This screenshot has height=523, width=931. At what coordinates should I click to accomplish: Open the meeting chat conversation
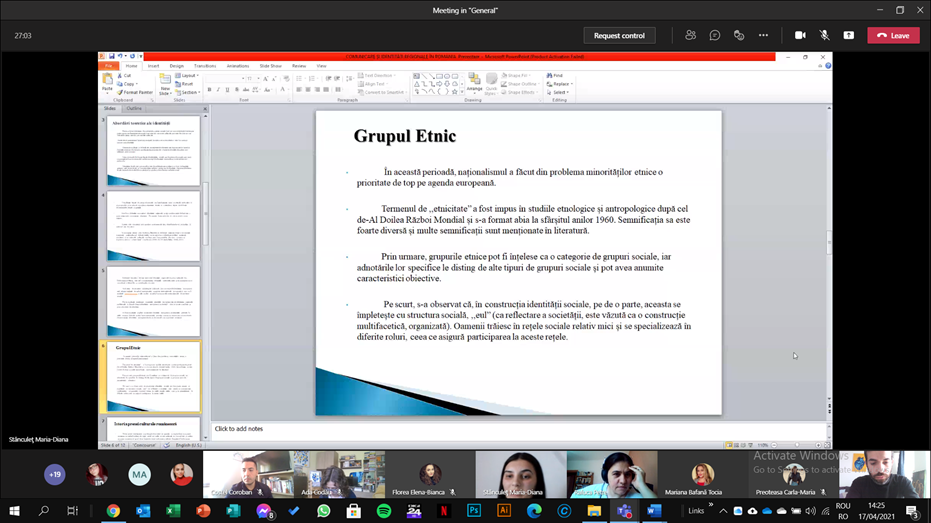coord(715,35)
